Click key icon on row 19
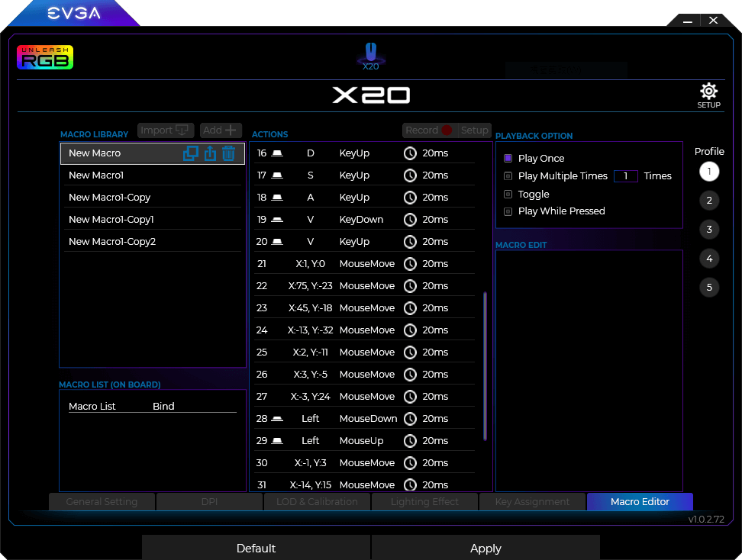The image size is (742, 560). [x=277, y=220]
